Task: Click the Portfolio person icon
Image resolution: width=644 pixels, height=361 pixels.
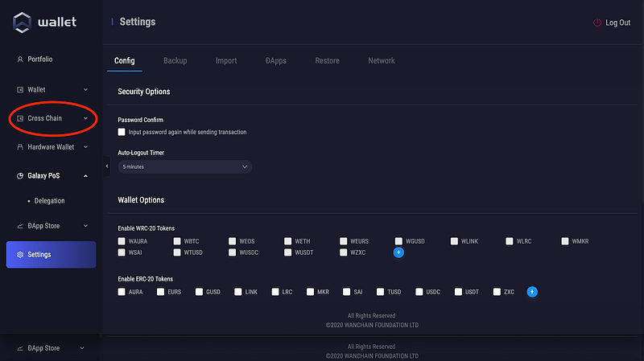Action: click(x=19, y=59)
